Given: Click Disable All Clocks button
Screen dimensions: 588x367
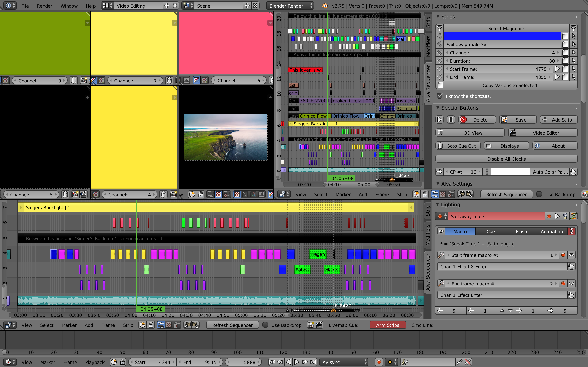Looking at the screenshot, I should pyautogui.click(x=506, y=159).
